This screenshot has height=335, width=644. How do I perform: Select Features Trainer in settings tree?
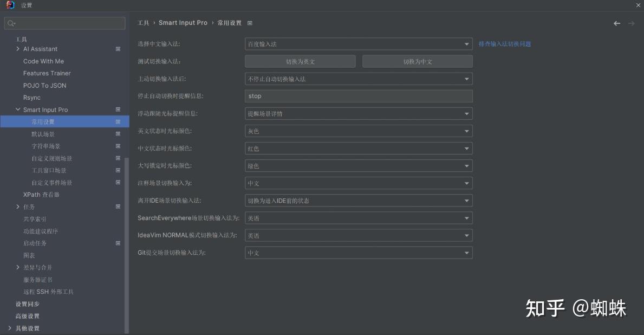click(47, 73)
